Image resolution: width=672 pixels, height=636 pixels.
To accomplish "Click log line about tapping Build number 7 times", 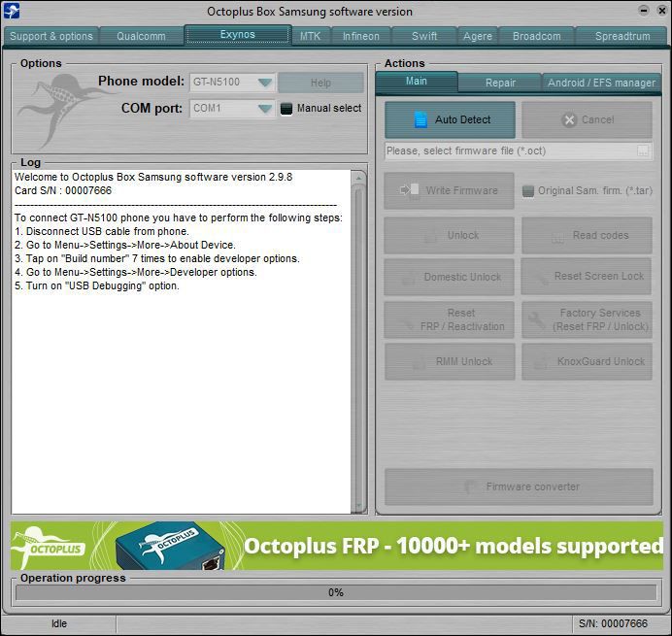I will tap(157, 259).
